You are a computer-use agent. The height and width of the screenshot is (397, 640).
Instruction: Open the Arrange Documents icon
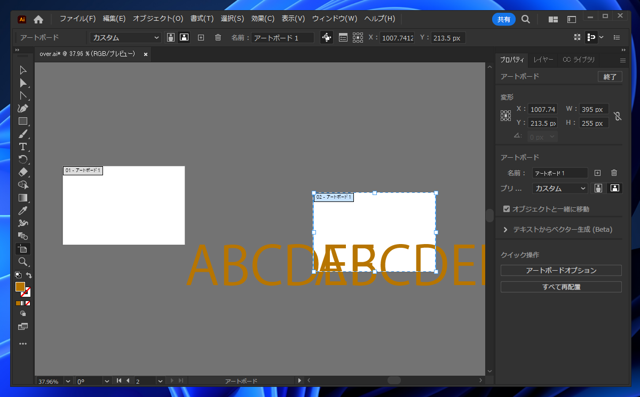(553, 19)
